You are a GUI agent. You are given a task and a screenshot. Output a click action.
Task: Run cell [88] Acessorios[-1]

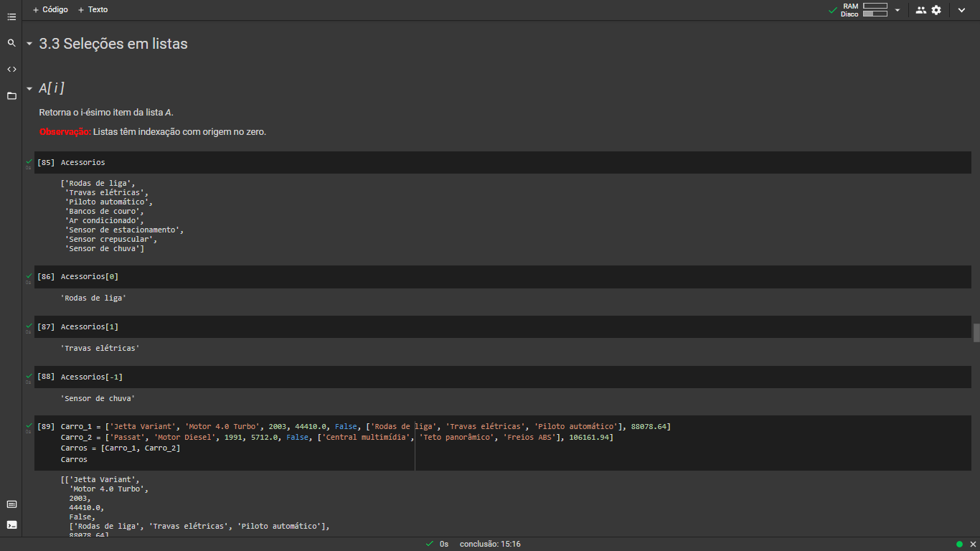[46, 377]
